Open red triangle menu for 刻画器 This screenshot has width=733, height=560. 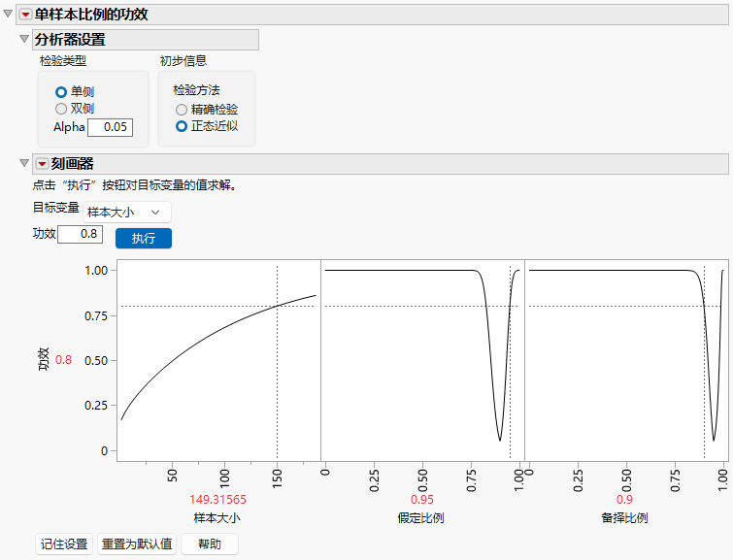coord(42,164)
